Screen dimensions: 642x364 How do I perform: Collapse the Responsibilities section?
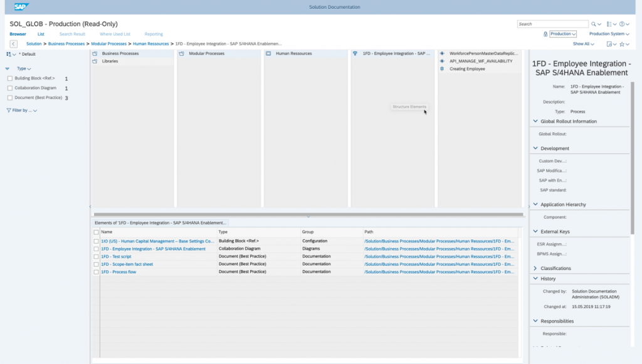coord(535,321)
